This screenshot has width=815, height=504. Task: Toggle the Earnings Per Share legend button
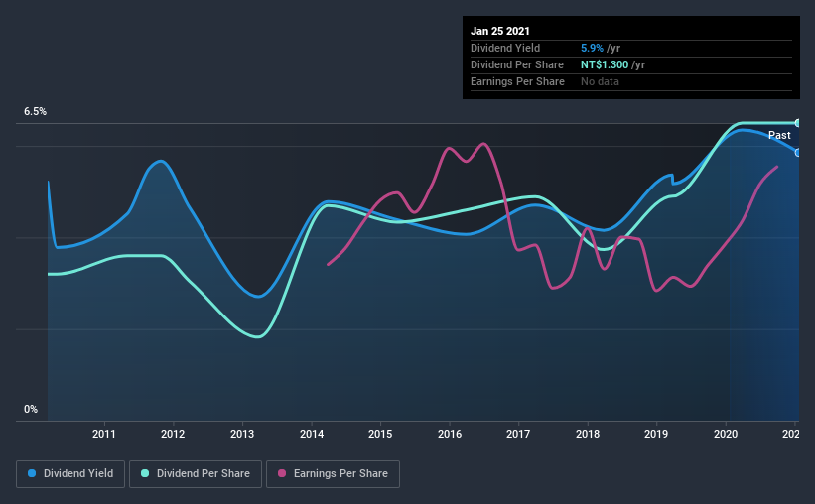[333, 474]
